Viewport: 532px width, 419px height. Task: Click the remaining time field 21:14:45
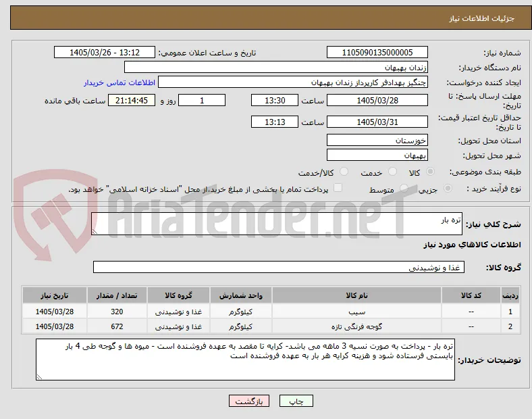click(x=132, y=101)
